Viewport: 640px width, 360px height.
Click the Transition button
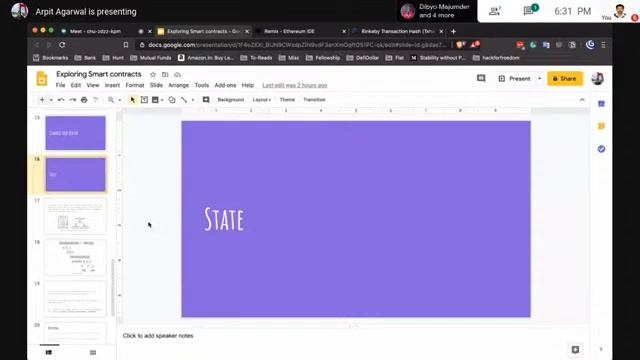tap(314, 100)
